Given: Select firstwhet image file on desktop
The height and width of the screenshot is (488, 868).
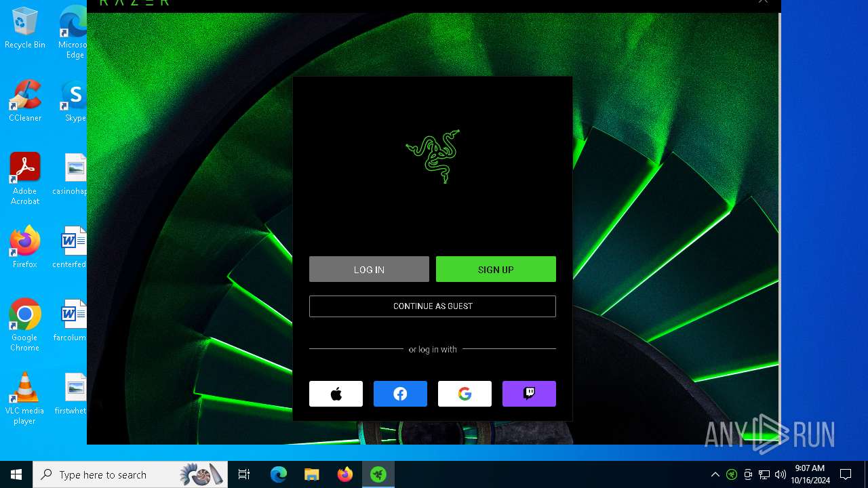Looking at the screenshot, I should click(x=72, y=394).
